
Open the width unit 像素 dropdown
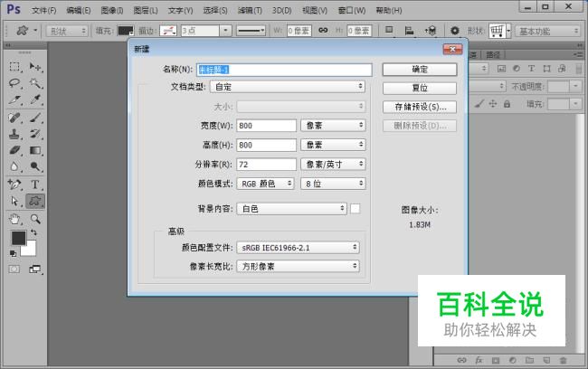[333, 125]
